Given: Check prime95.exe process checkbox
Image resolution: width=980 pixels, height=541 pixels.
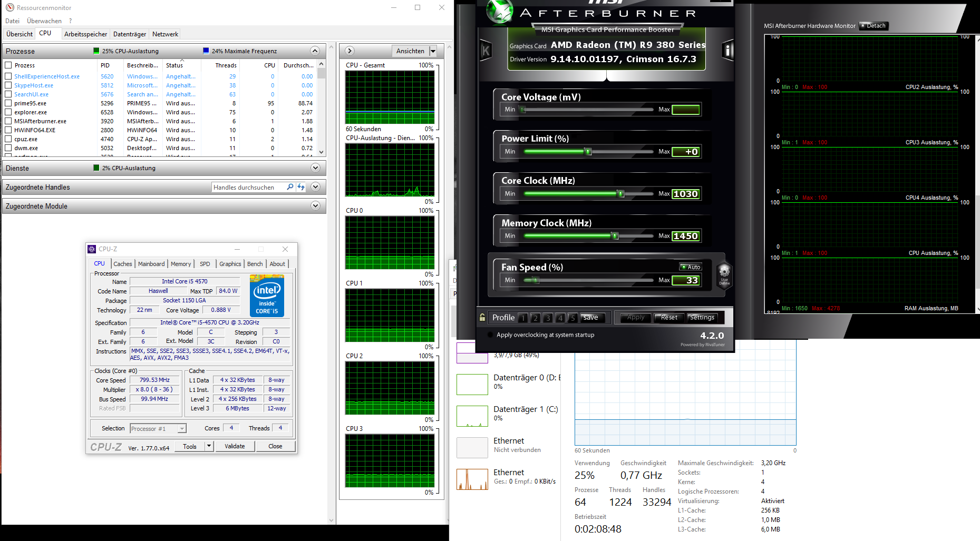Looking at the screenshot, I should point(8,103).
